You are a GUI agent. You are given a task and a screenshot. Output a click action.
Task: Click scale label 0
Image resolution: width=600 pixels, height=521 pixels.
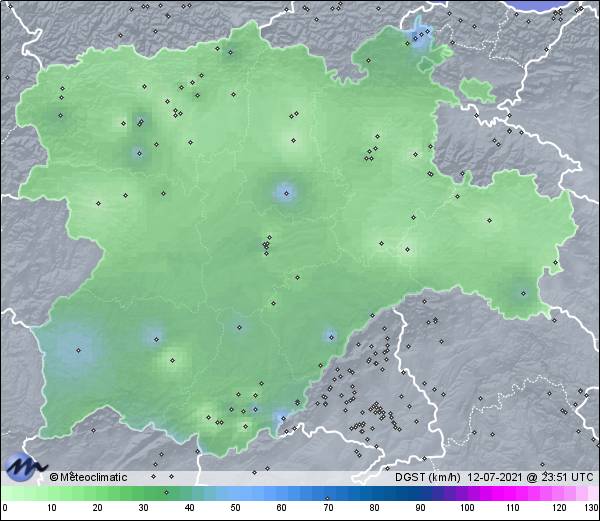(5, 508)
